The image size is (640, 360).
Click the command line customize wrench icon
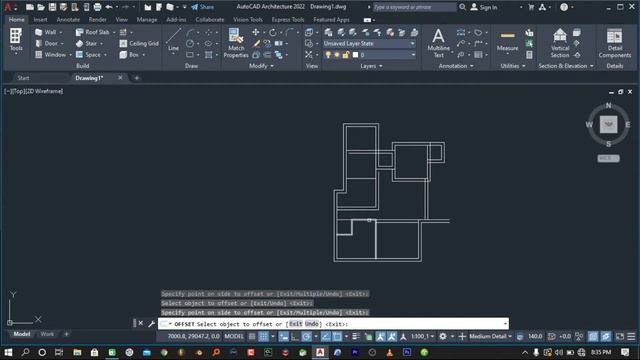point(151,324)
